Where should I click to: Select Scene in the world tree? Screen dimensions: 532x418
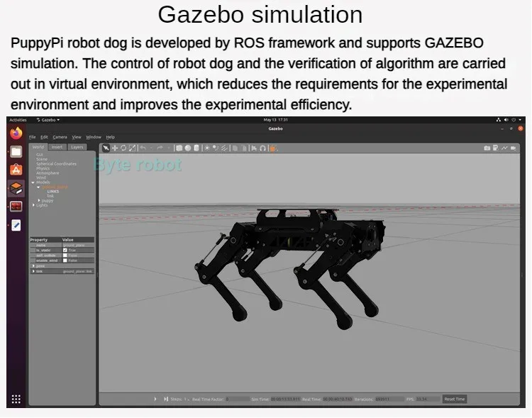(x=42, y=159)
